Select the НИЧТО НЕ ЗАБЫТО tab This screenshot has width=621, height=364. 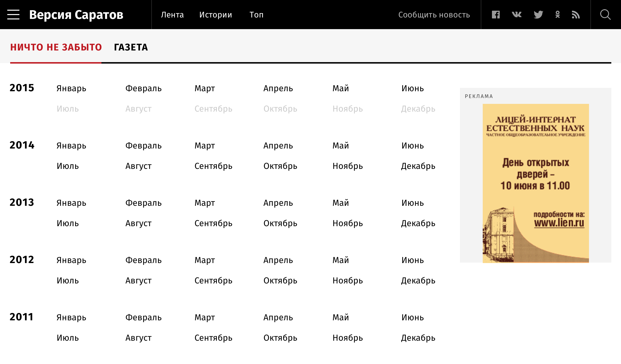point(56,47)
